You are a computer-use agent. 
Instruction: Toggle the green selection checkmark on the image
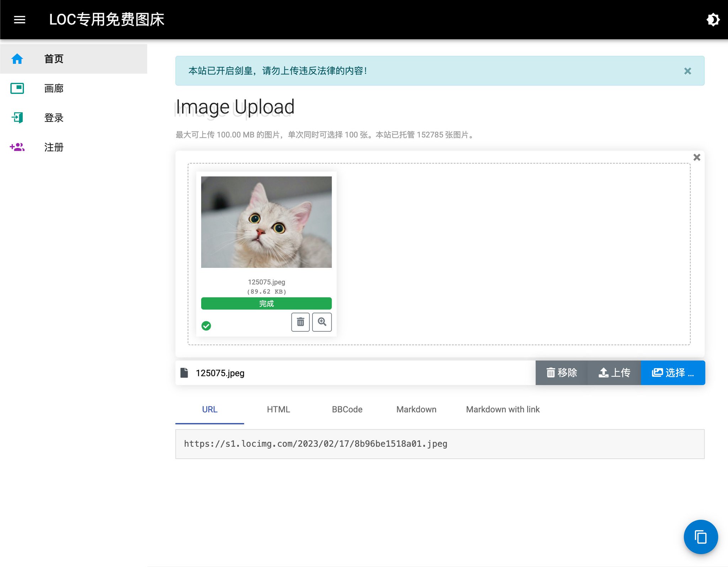[207, 325]
